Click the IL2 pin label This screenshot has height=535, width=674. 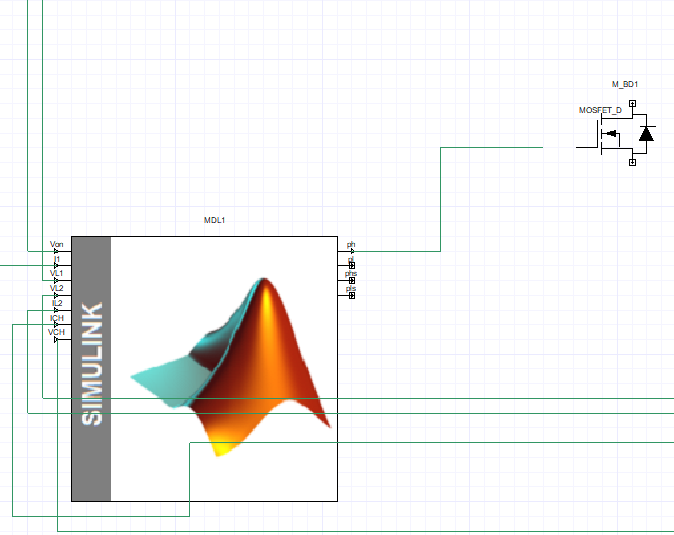(57, 303)
